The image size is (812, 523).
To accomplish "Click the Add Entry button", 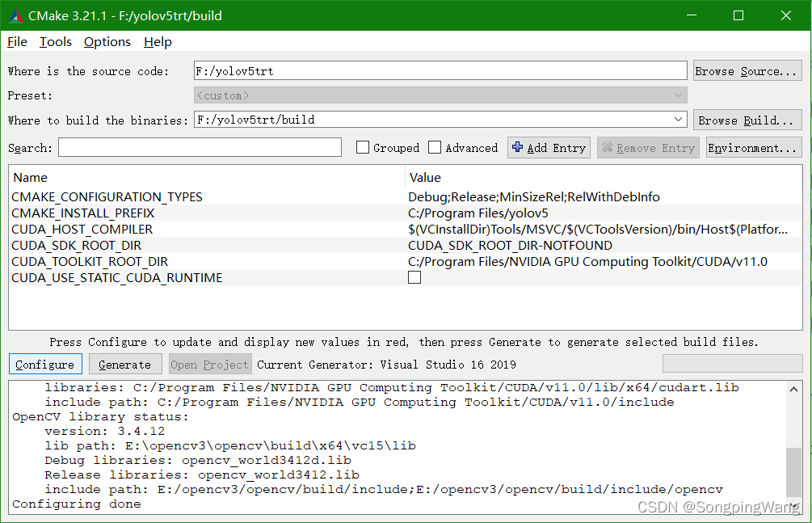I will click(x=549, y=148).
